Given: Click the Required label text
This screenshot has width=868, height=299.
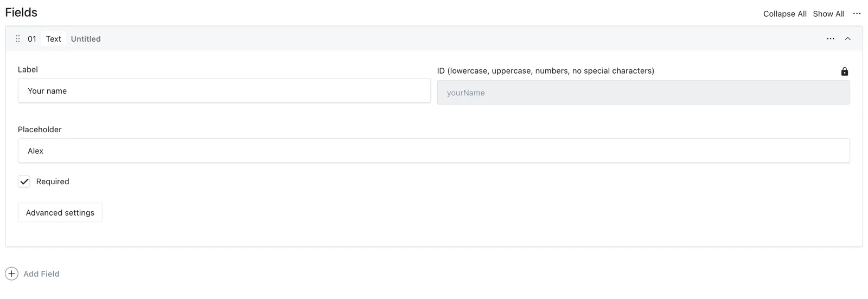Looking at the screenshot, I should 53,181.
